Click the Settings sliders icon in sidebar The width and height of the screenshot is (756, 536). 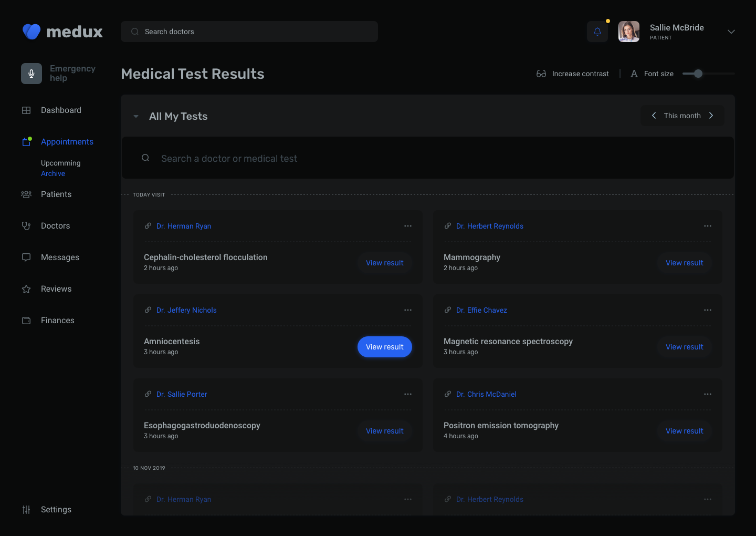[x=26, y=510]
